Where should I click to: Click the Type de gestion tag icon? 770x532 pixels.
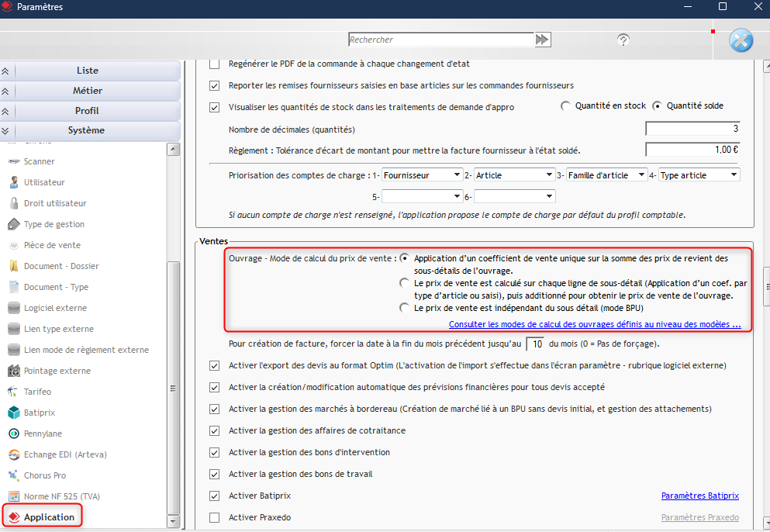click(x=14, y=224)
